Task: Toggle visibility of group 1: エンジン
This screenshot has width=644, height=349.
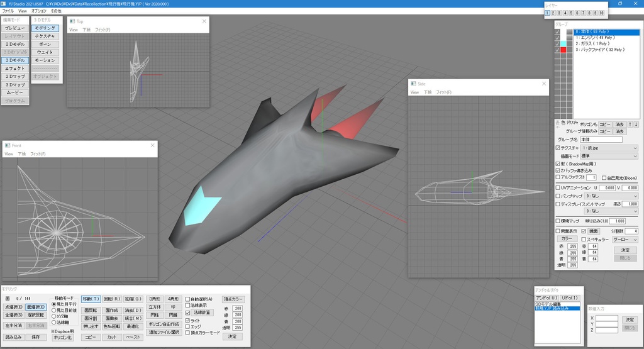Action: [557, 37]
